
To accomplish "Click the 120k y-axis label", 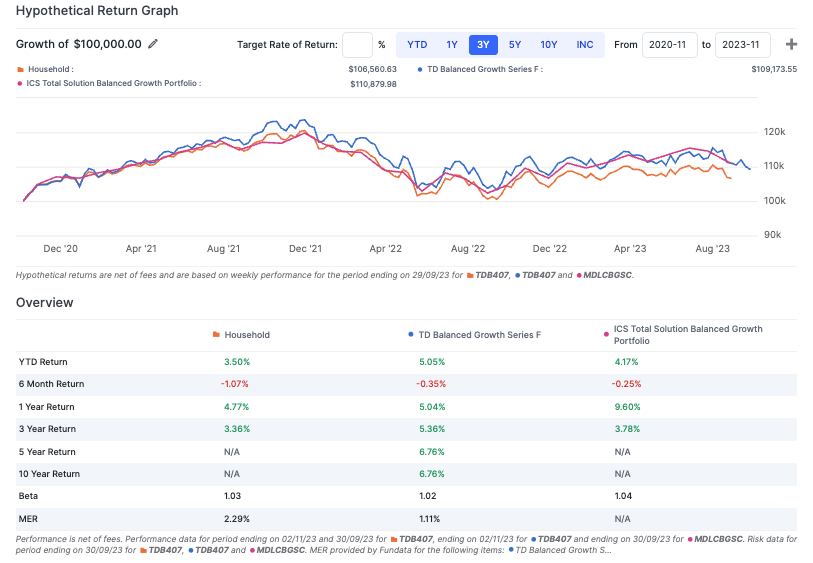I will (774, 132).
